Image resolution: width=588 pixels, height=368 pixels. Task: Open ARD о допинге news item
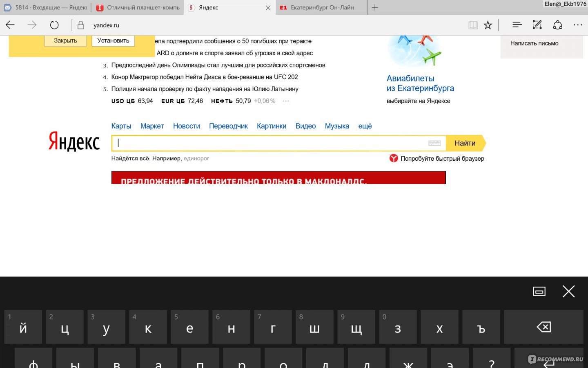pos(235,53)
